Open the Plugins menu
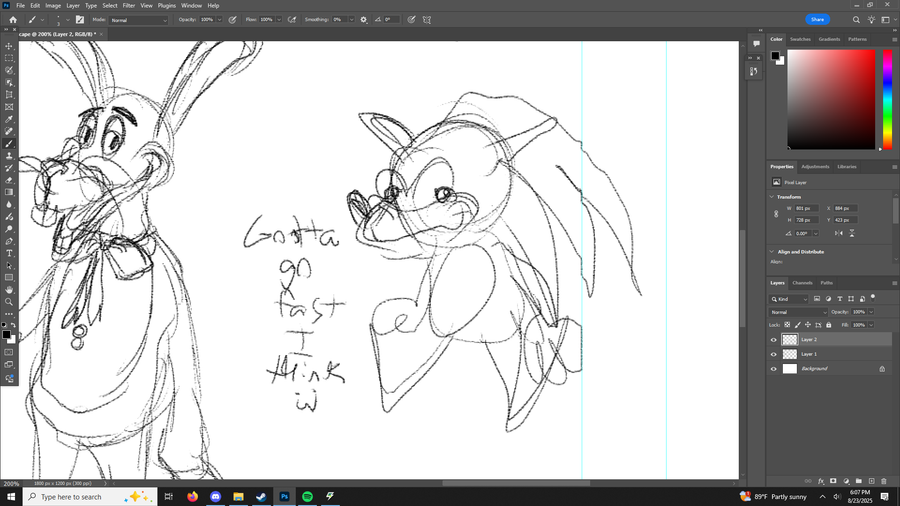900x506 pixels. click(x=166, y=6)
